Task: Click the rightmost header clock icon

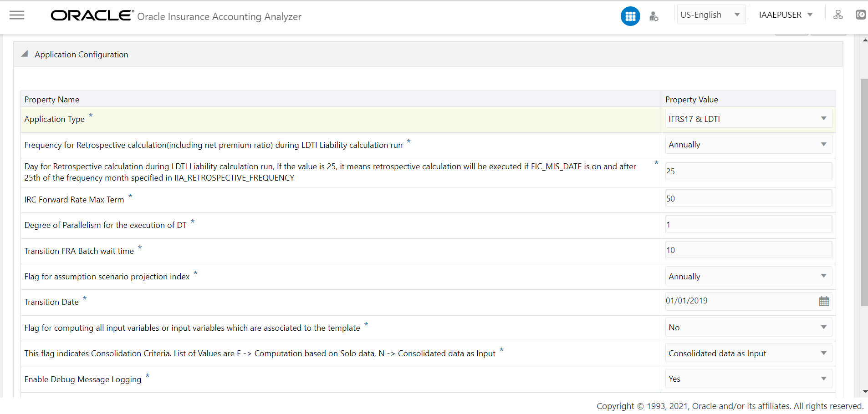Action: [861, 15]
